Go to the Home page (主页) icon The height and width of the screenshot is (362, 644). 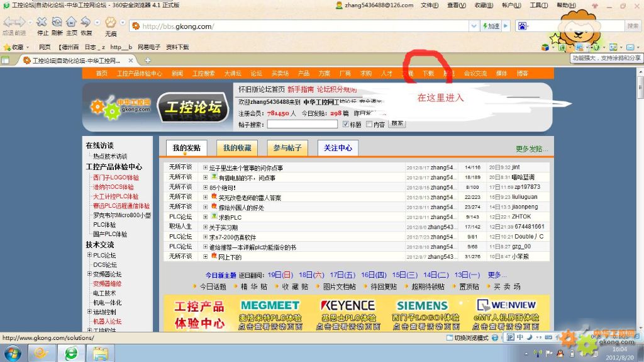coord(72,22)
